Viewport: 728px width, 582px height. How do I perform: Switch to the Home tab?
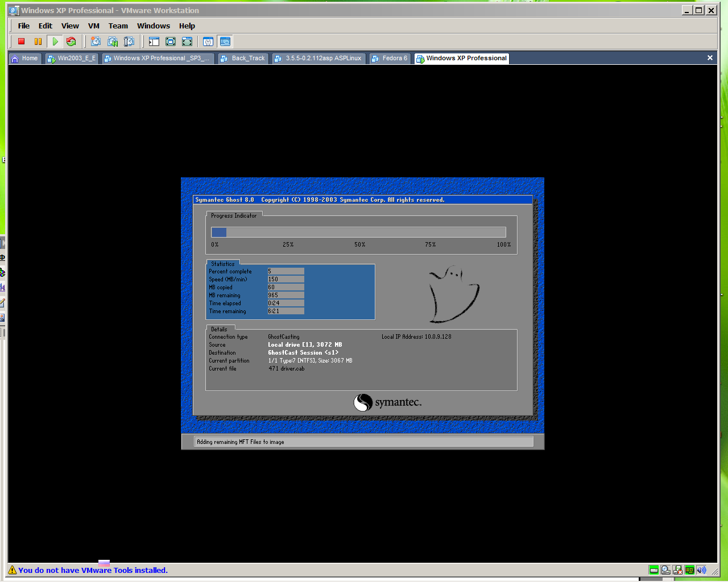(25, 59)
